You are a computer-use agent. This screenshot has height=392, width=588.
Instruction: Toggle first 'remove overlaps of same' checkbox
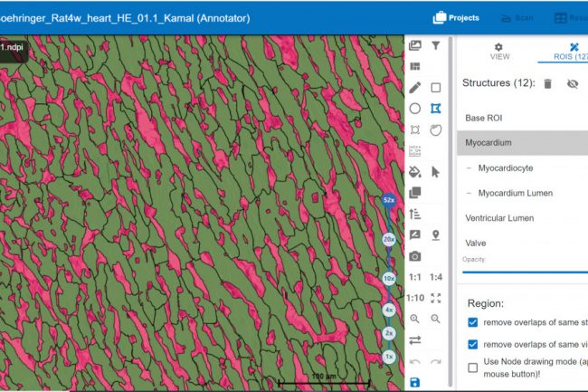[473, 322]
